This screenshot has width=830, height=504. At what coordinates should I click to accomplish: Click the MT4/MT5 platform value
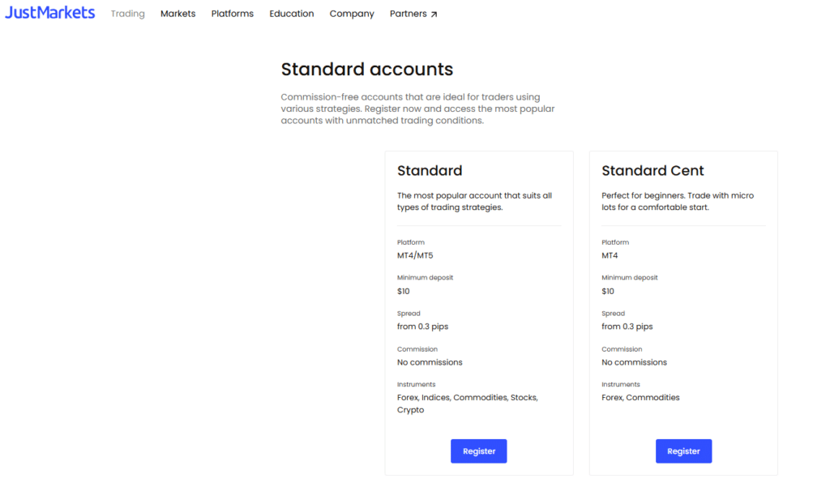[415, 255]
